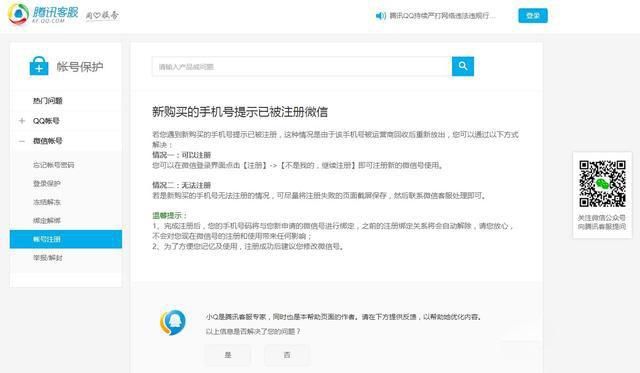Screen dimensions: 640x373
Task: Open the 热门问题 menu item
Action: [48, 101]
